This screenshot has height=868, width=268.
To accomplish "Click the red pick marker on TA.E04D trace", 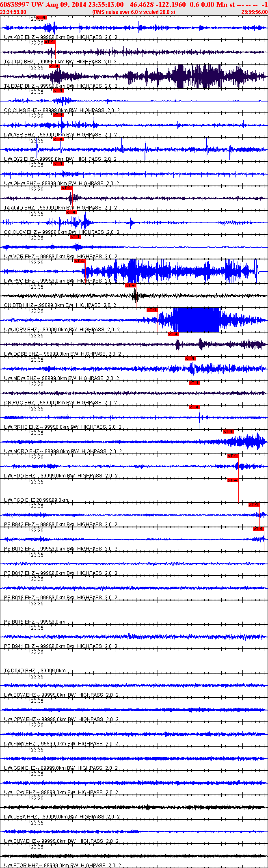I will 54,66.
